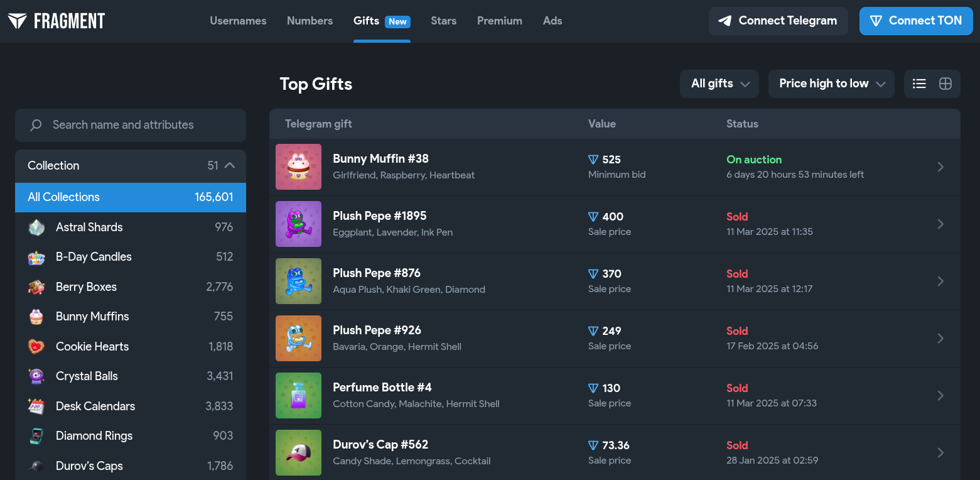Click the B-Day Candles collection icon
This screenshot has height=480, width=980.
(x=36, y=257)
